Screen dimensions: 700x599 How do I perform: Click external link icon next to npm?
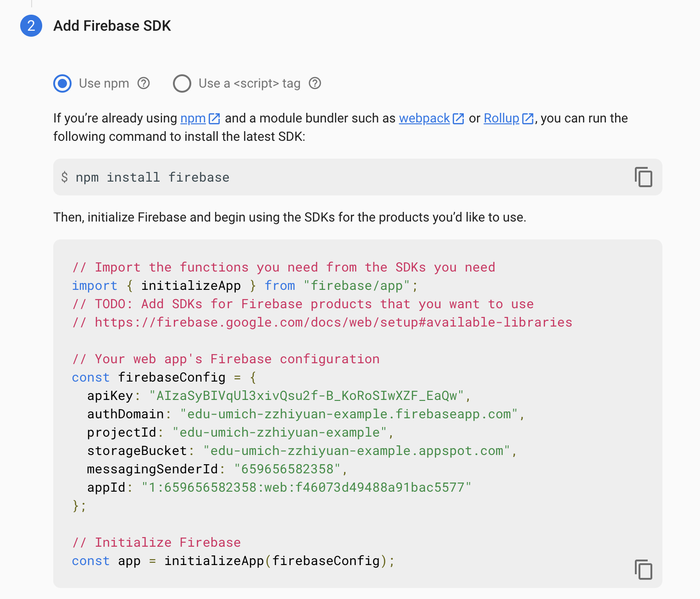[x=214, y=118]
